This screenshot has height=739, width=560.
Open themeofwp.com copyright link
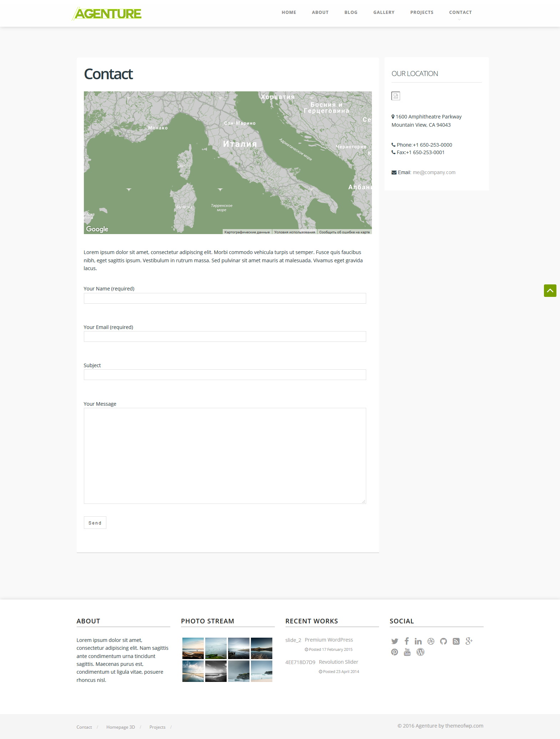pyautogui.click(x=464, y=725)
